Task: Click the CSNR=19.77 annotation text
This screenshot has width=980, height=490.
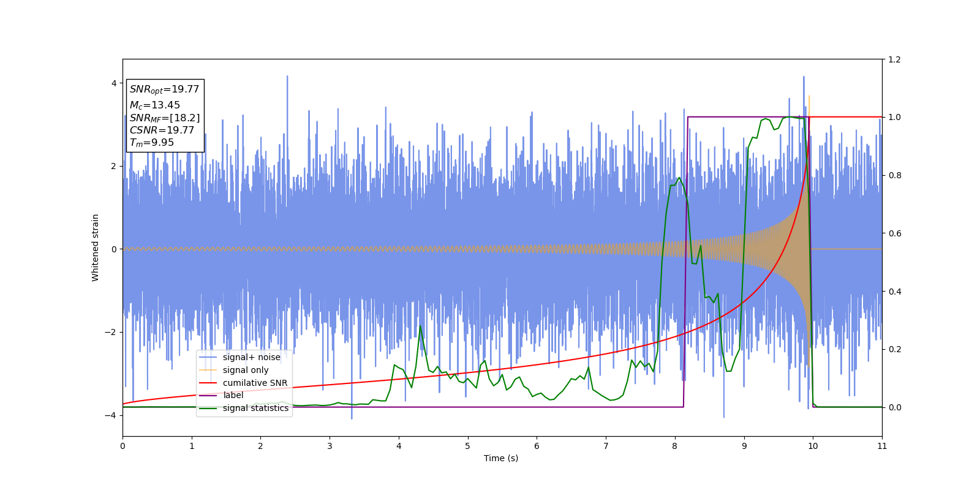Action: pos(162,130)
